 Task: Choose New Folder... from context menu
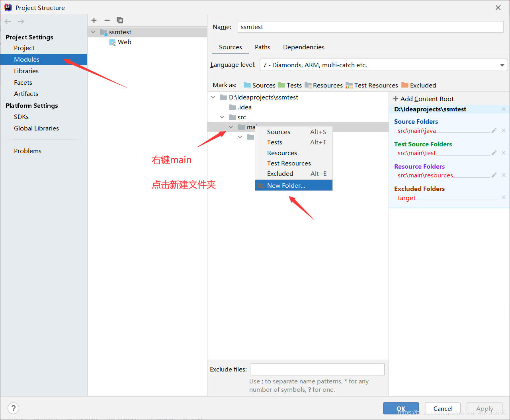[x=286, y=185]
